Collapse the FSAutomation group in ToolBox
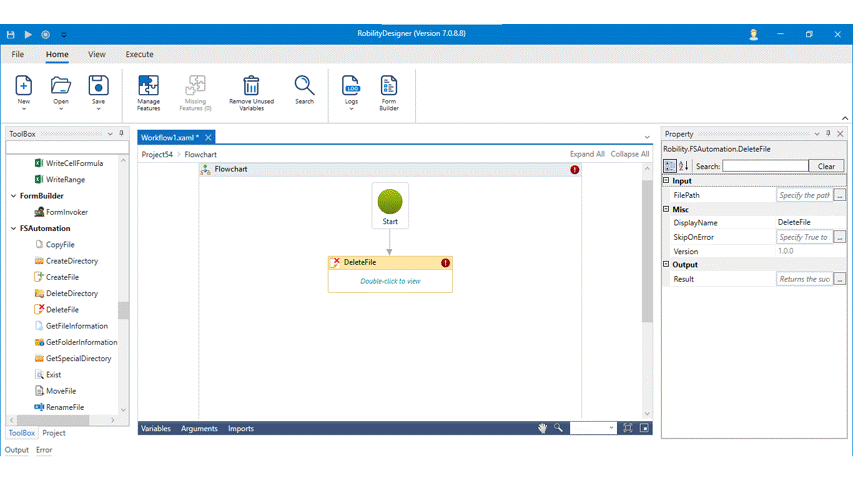Viewport: 853px width, 480px height. coord(13,228)
